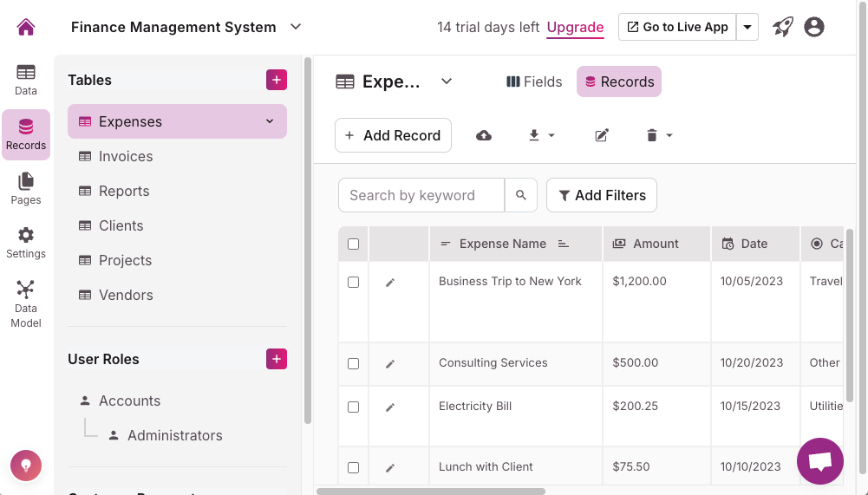Toggle the select-all records checkbox
The height and width of the screenshot is (495, 868).
tap(353, 244)
